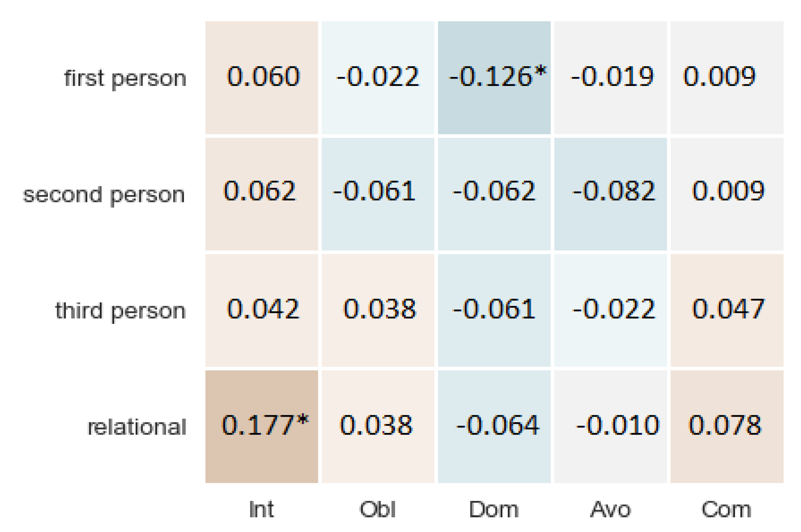Select the relational Dom cell -0.064
The width and height of the screenshot is (801, 532).
click(494, 426)
